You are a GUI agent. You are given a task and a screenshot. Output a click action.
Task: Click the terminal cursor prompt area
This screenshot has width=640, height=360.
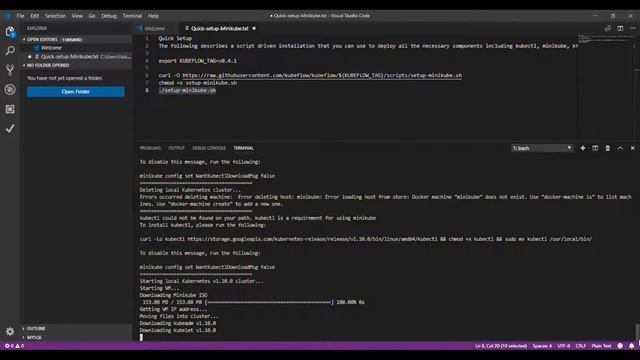pyautogui.click(x=141, y=337)
